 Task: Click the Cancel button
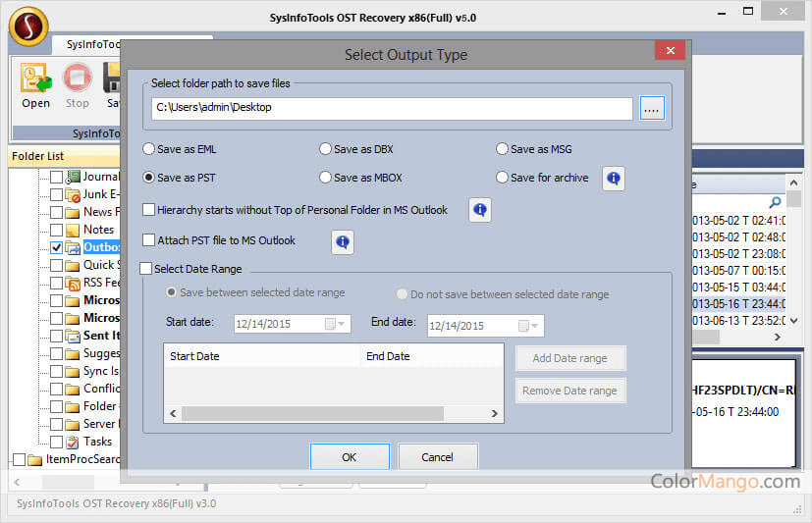click(438, 457)
